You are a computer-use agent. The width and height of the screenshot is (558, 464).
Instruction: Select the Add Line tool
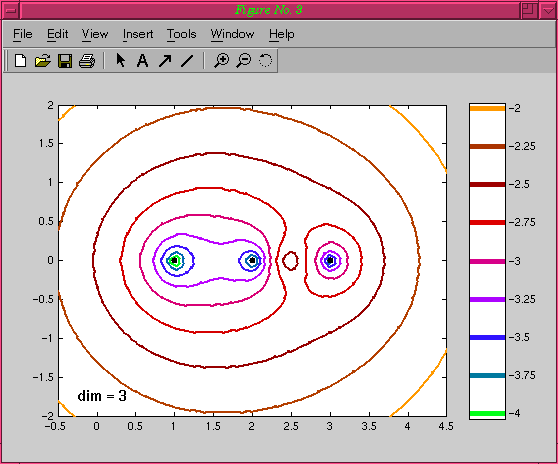[x=187, y=61]
